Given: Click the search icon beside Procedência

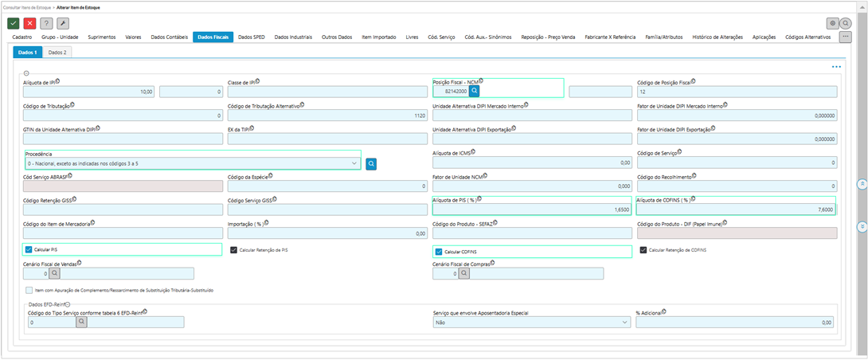Looking at the screenshot, I should coord(371,163).
